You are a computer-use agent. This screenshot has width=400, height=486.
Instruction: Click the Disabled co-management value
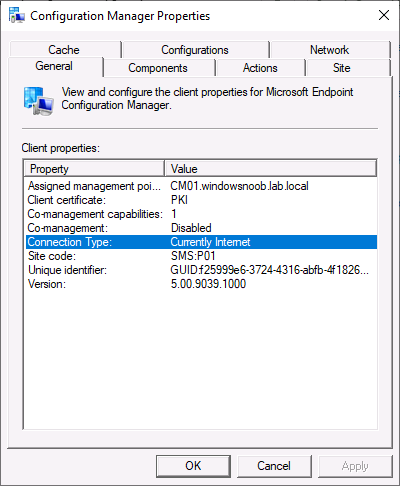click(191, 228)
